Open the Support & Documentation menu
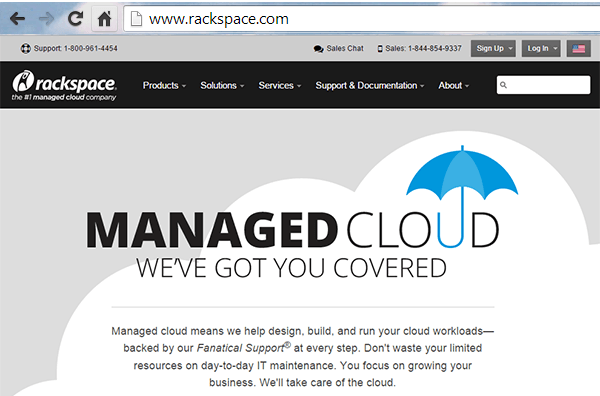 coord(370,85)
